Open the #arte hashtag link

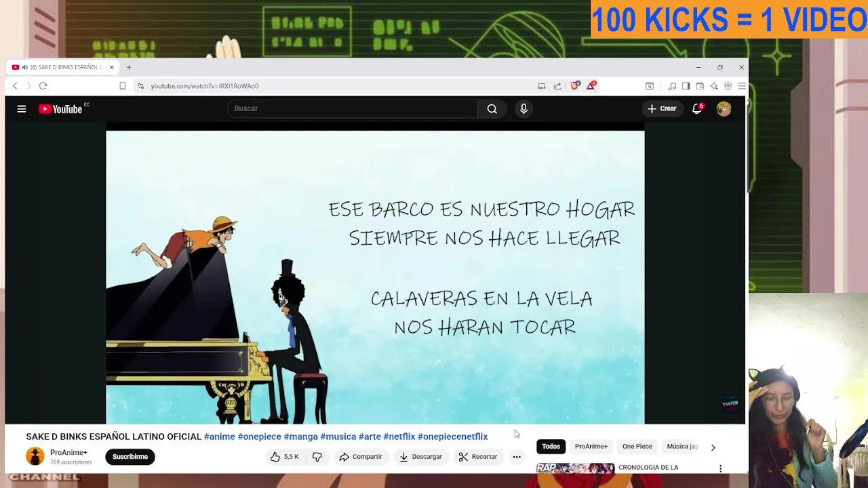(370, 436)
